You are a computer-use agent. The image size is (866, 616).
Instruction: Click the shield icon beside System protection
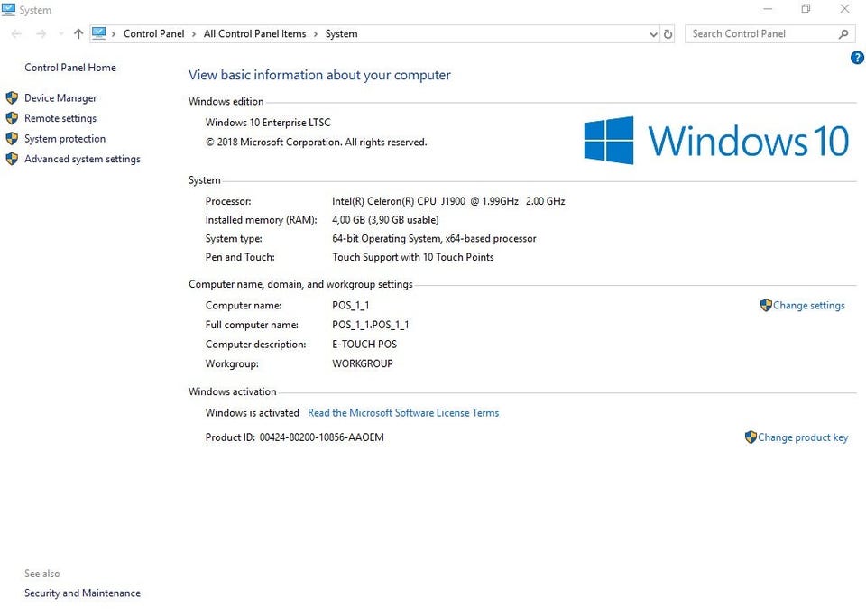[12, 139]
